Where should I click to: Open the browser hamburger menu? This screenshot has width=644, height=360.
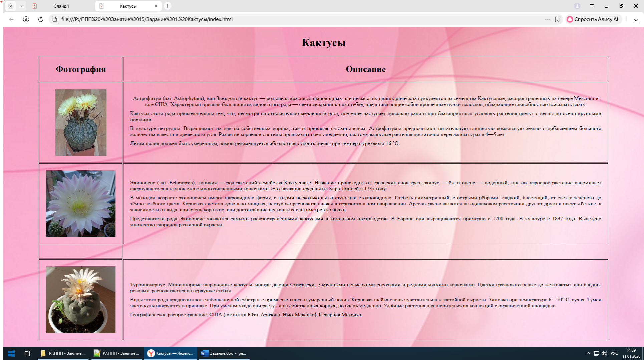[x=592, y=6]
